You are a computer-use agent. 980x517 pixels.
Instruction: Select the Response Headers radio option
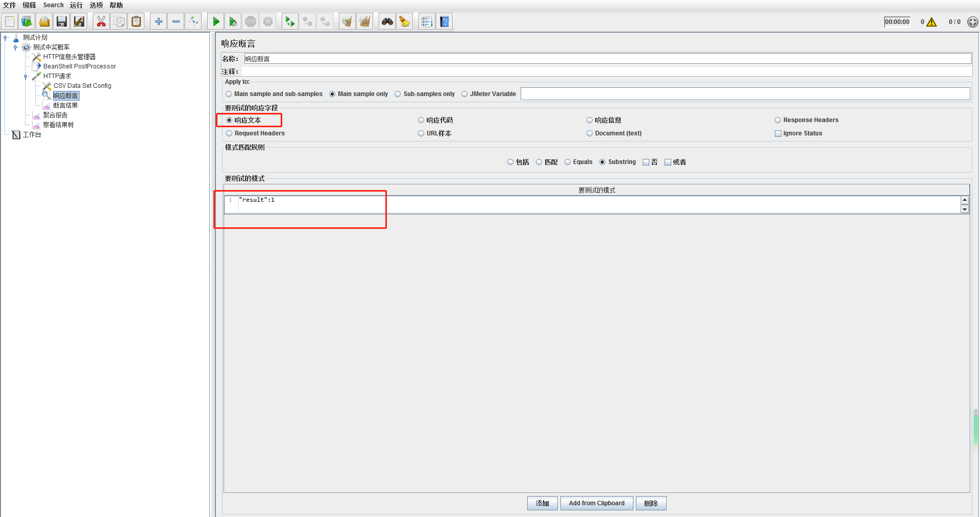click(778, 120)
